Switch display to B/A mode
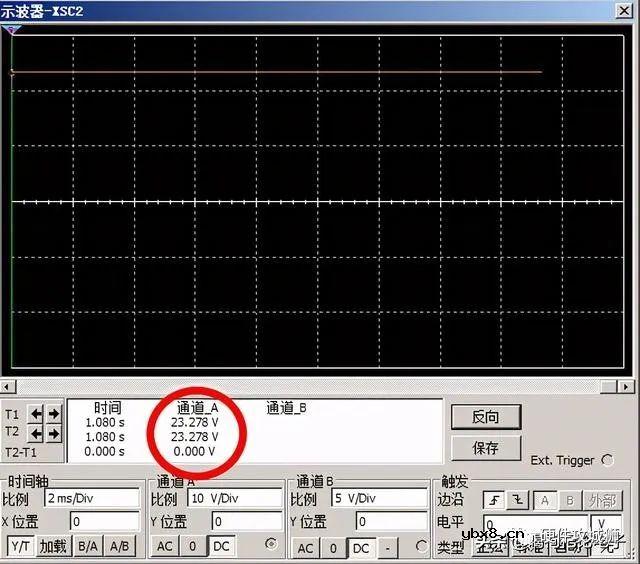The image size is (640, 564). [88, 546]
